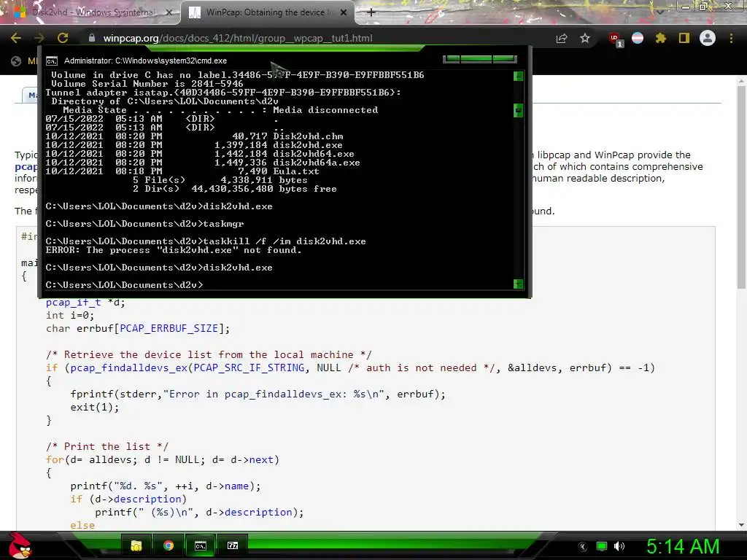
Task: Click the 5:14 AM taskbar clock
Action: tap(683, 547)
